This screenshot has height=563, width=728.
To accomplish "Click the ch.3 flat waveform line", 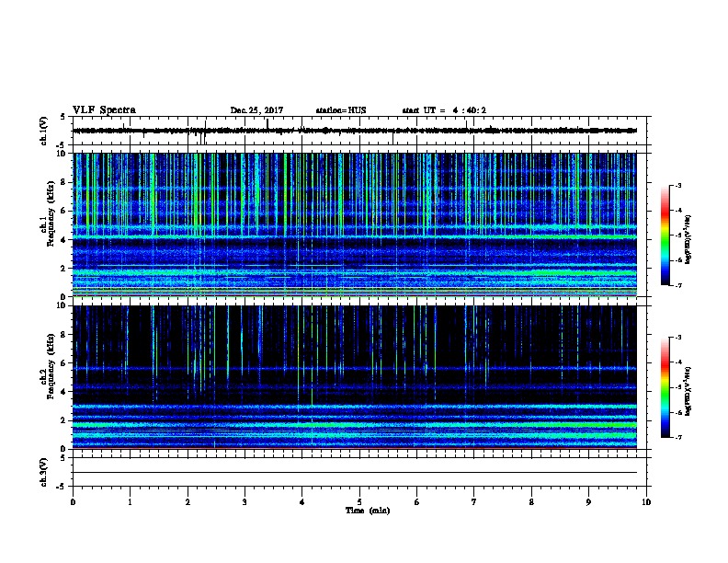I will point(355,473).
